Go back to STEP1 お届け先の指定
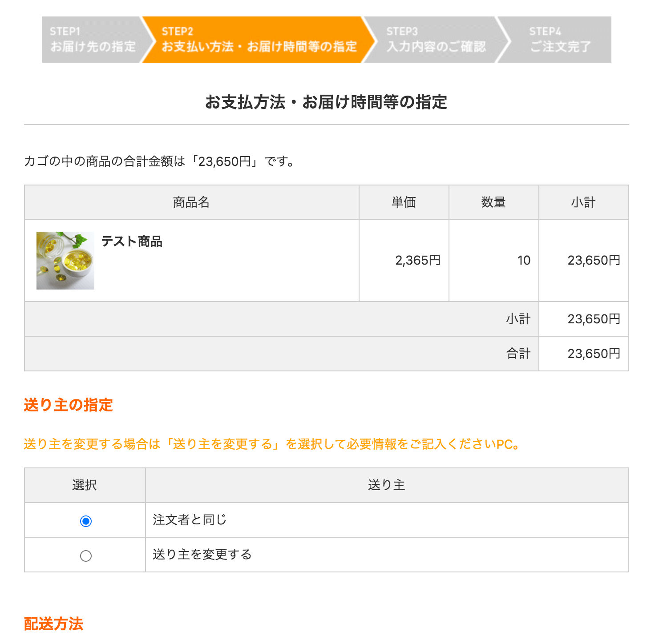Viewport: 655px width, 644px height. pyautogui.click(x=93, y=40)
